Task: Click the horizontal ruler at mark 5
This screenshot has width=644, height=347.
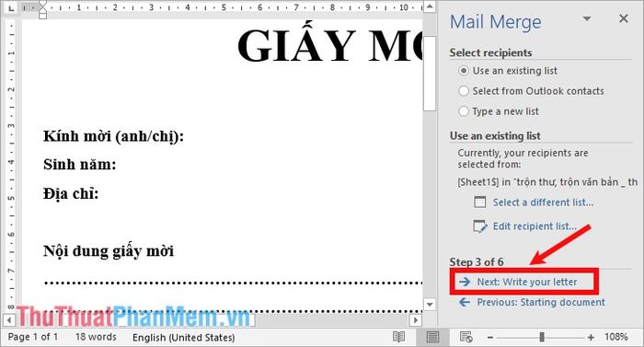Action: 224,7
